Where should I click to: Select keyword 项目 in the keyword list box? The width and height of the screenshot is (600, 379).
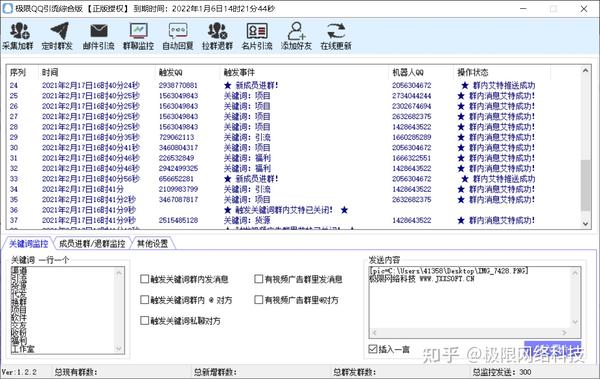19,310
